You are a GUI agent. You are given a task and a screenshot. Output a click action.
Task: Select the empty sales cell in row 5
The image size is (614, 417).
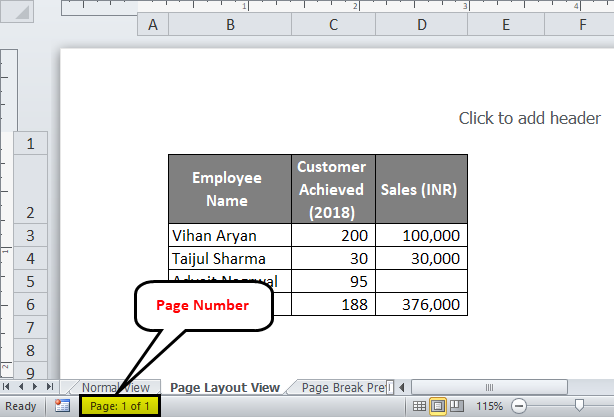[x=421, y=281]
